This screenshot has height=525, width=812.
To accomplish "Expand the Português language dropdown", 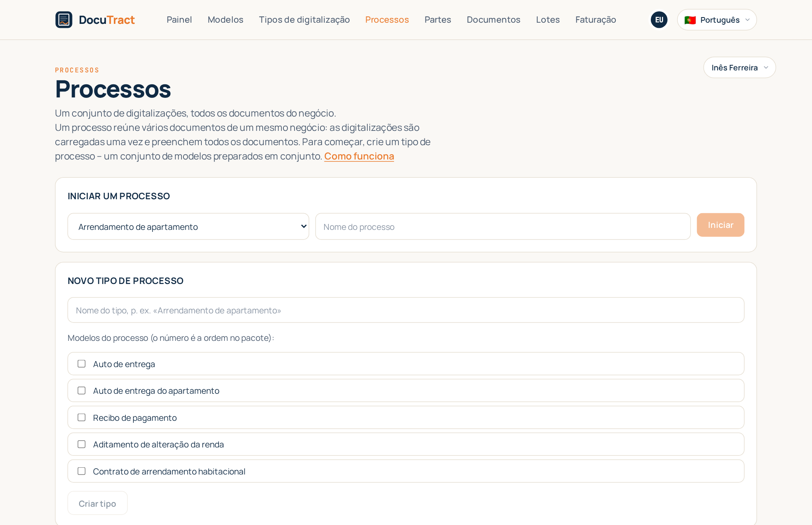I will pos(717,20).
